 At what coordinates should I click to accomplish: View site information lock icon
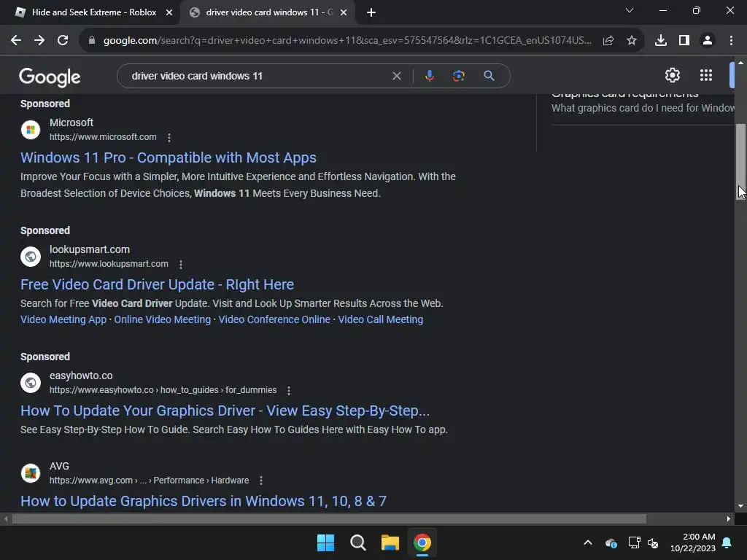[92, 41]
